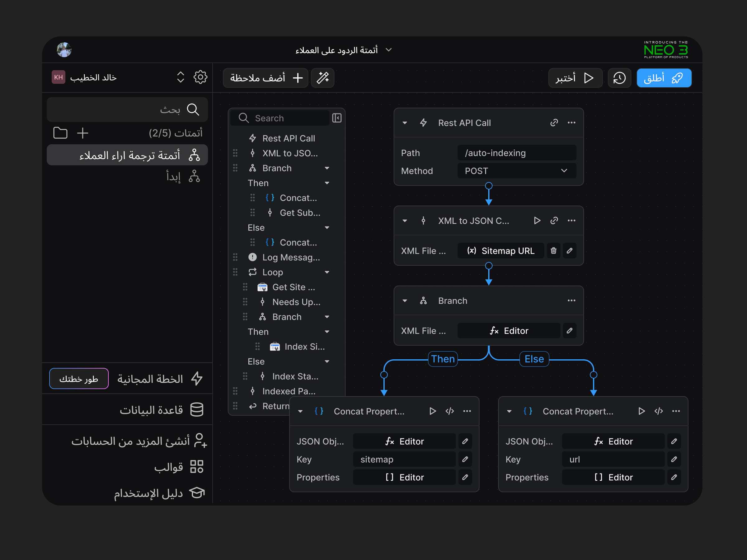
Task: Delete the Sitemap URL variable using the trash icon
Action: [x=553, y=250]
